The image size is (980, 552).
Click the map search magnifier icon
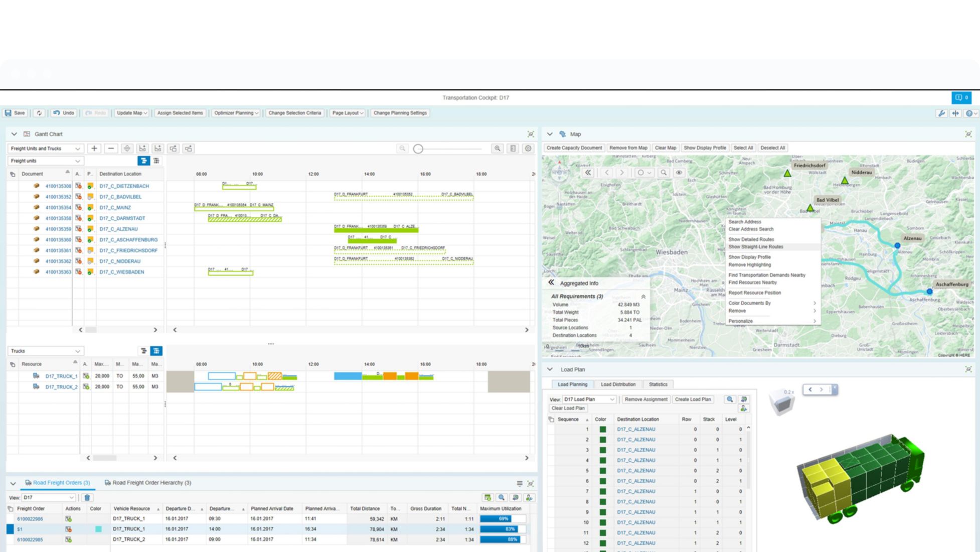[664, 173]
